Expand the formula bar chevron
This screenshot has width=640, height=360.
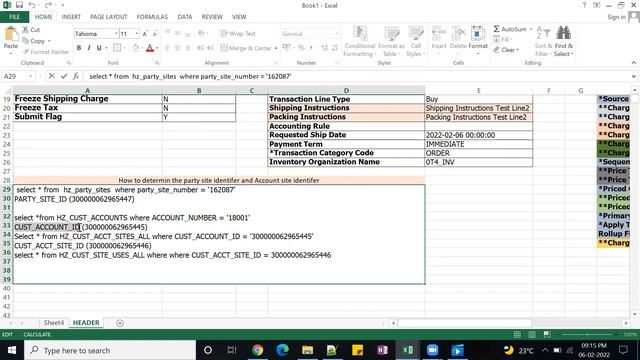[633, 76]
